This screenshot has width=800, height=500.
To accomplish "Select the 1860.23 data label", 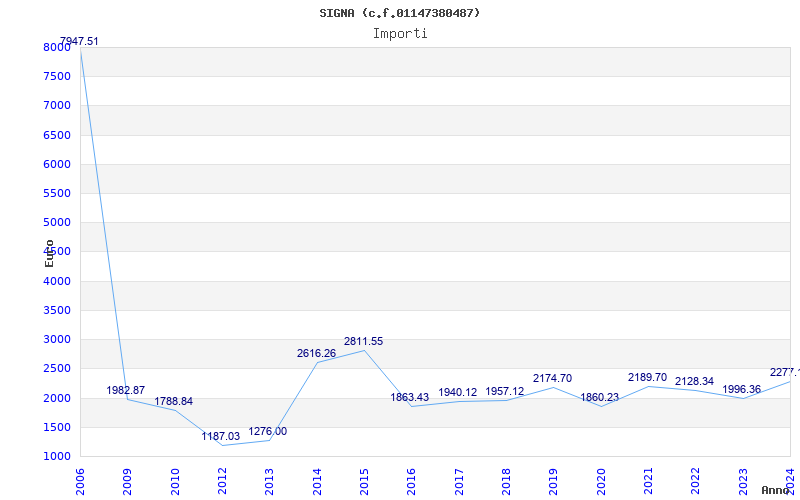I will [x=600, y=397].
